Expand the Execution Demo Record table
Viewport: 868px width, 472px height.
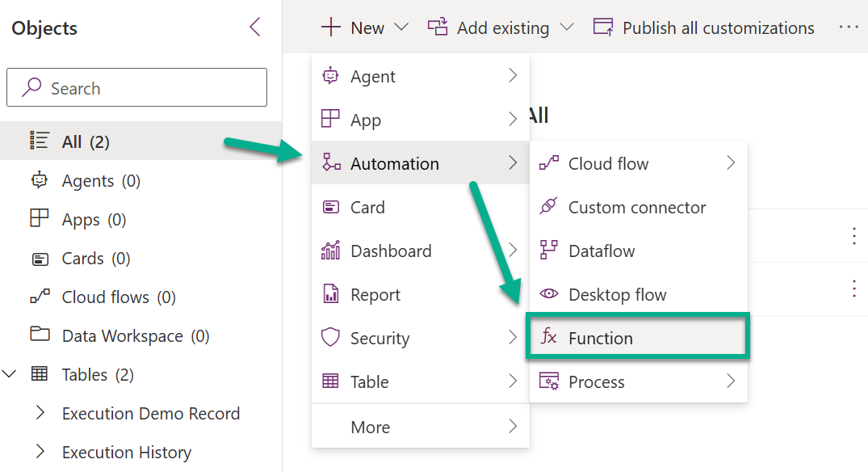[40, 412]
